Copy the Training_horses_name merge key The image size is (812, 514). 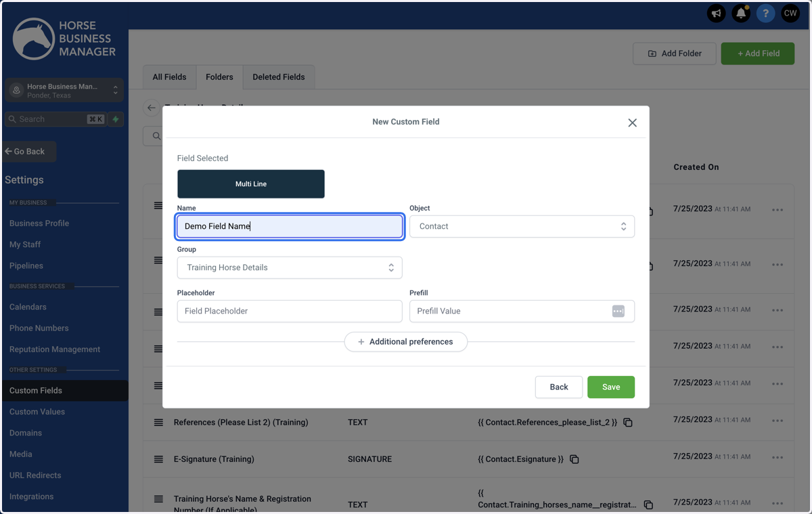648,505
